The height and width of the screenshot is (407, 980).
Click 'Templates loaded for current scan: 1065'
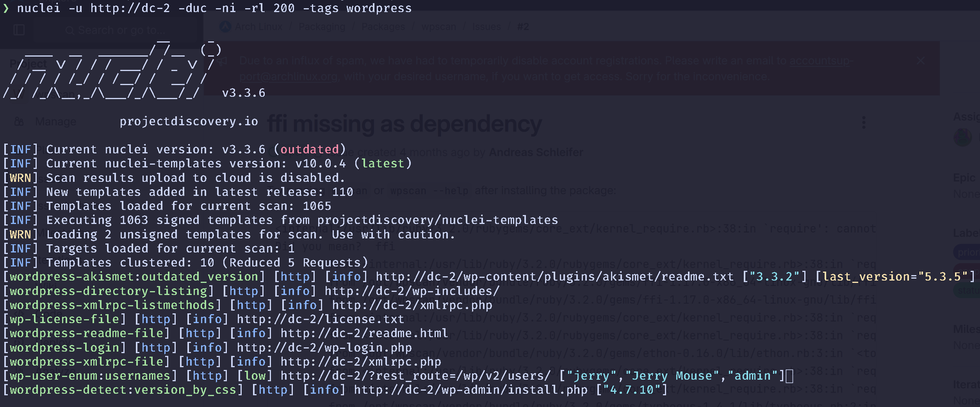(189, 206)
